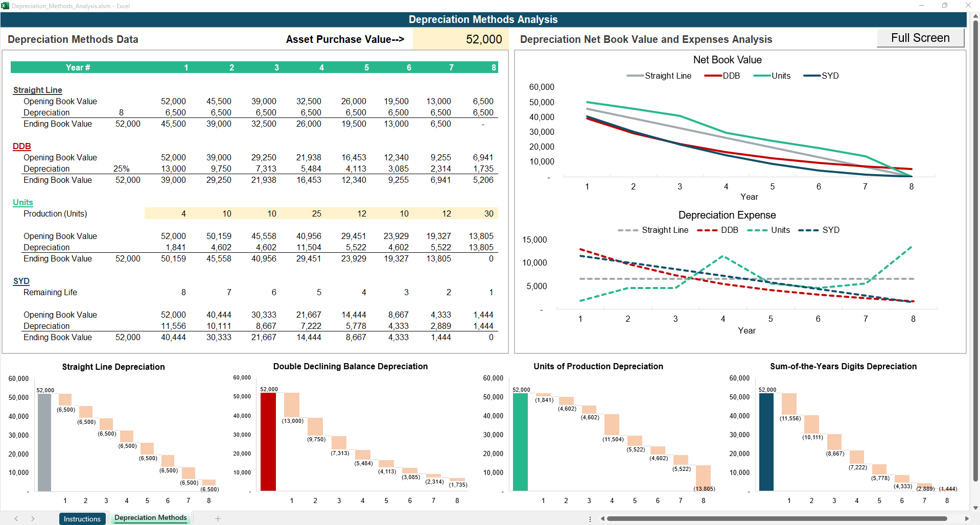
Task: Click the Net Book Value chart title
Action: point(727,60)
